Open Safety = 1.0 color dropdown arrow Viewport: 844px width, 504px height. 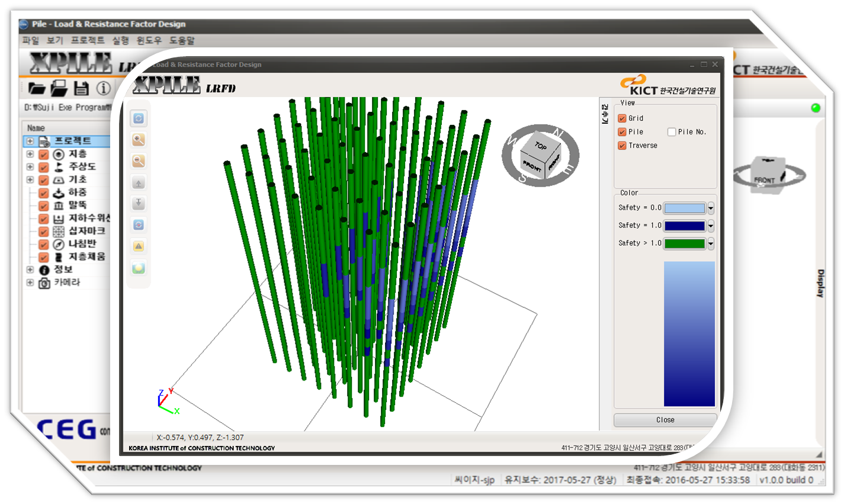711,226
